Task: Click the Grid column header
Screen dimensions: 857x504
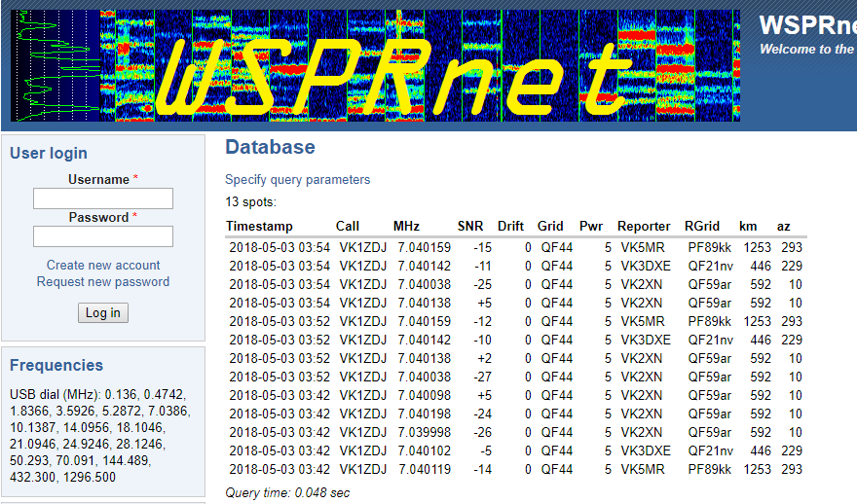Action: 550,226
